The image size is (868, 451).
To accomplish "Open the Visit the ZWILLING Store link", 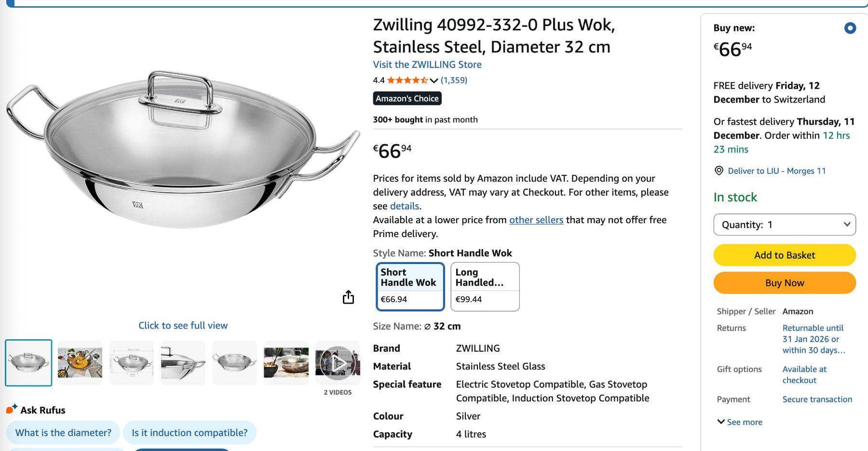I will click(426, 64).
